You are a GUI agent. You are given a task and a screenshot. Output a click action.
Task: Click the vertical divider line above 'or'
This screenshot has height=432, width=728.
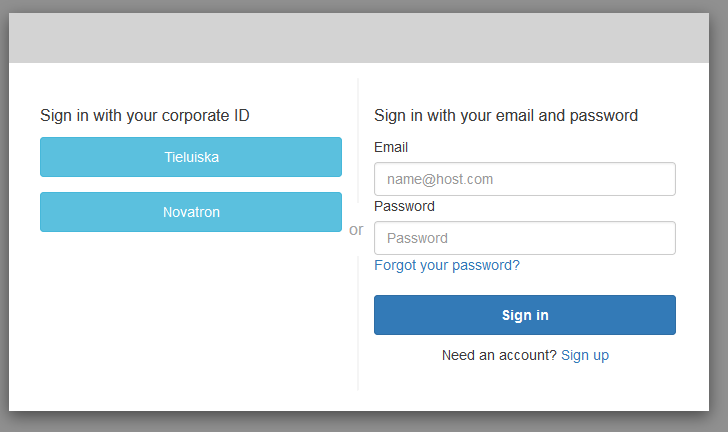click(x=357, y=150)
